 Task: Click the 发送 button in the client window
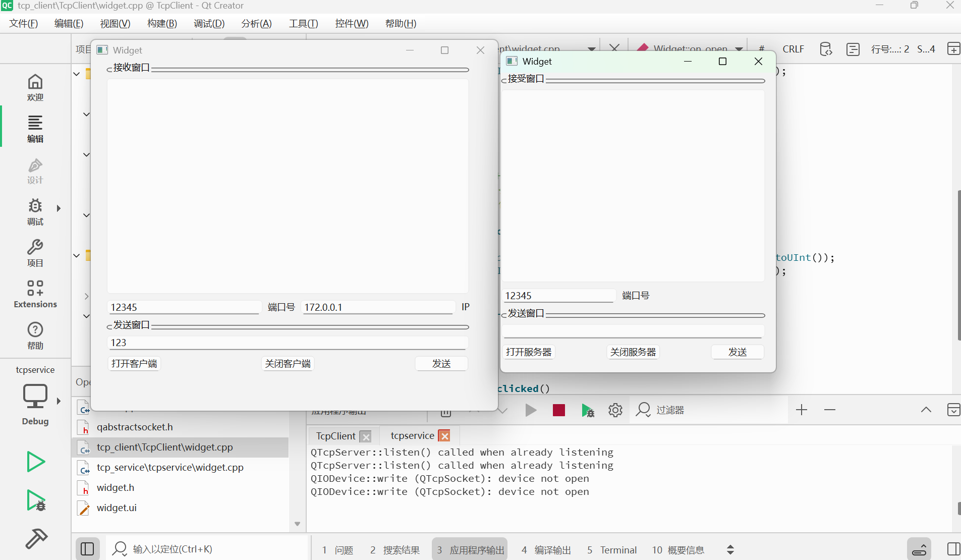tap(441, 363)
